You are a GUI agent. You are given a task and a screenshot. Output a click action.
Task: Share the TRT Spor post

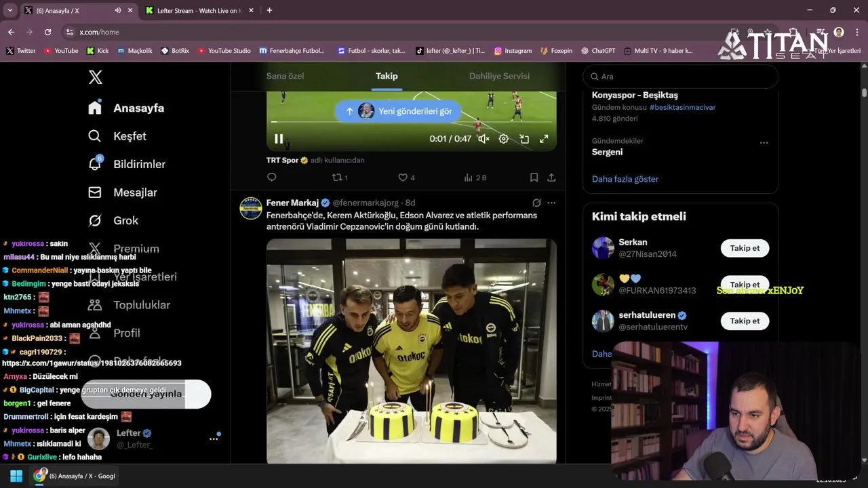(x=551, y=178)
